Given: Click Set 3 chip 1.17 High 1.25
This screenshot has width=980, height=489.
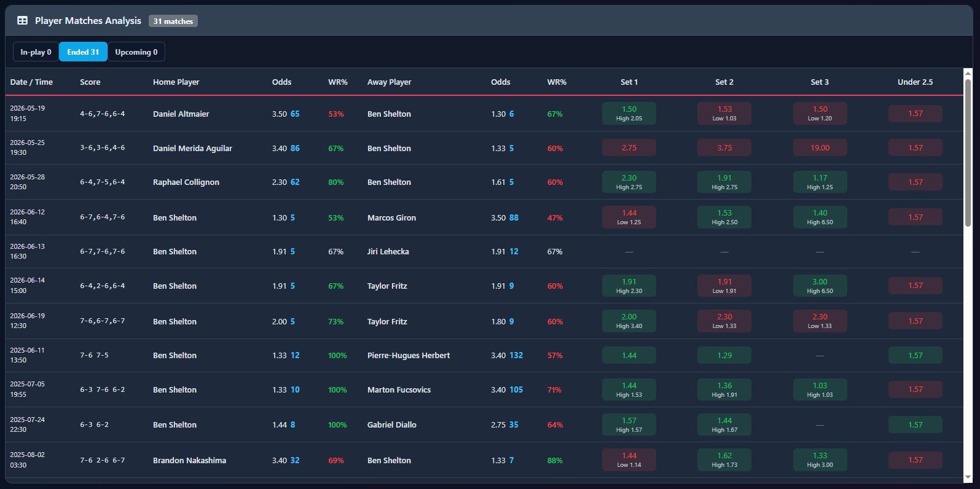Looking at the screenshot, I should click(820, 182).
